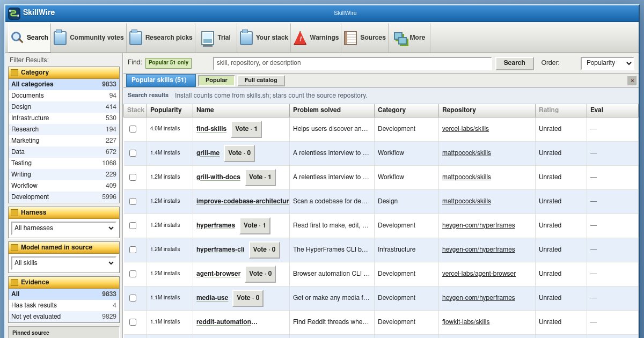Select the Popular view tab
Image resolution: width=644 pixels, height=338 pixels.
point(216,80)
